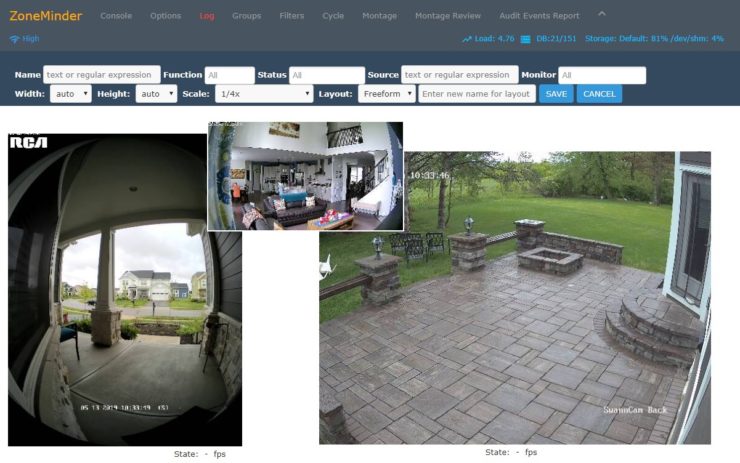
Task: Open the Cycle menu item
Action: [x=333, y=16]
